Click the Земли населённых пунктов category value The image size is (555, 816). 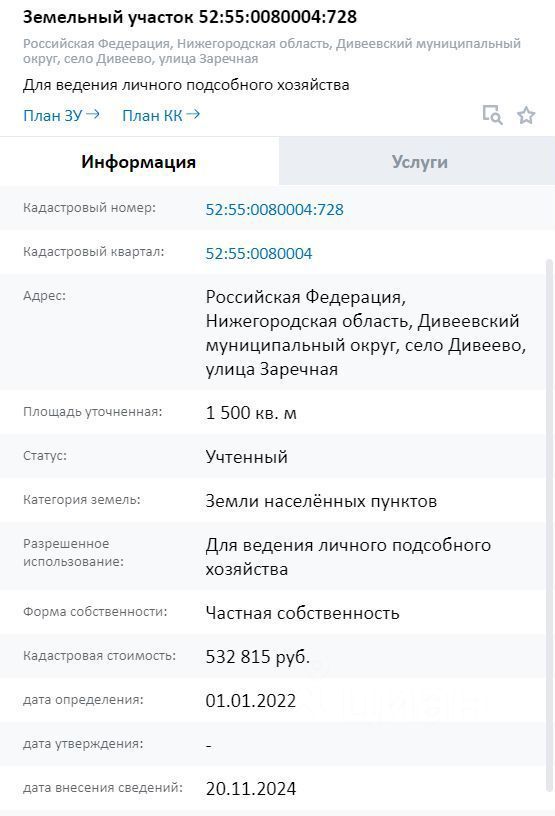(x=321, y=501)
